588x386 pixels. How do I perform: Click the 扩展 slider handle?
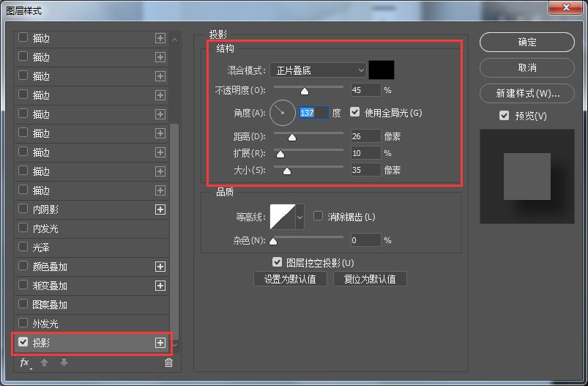point(280,154)
